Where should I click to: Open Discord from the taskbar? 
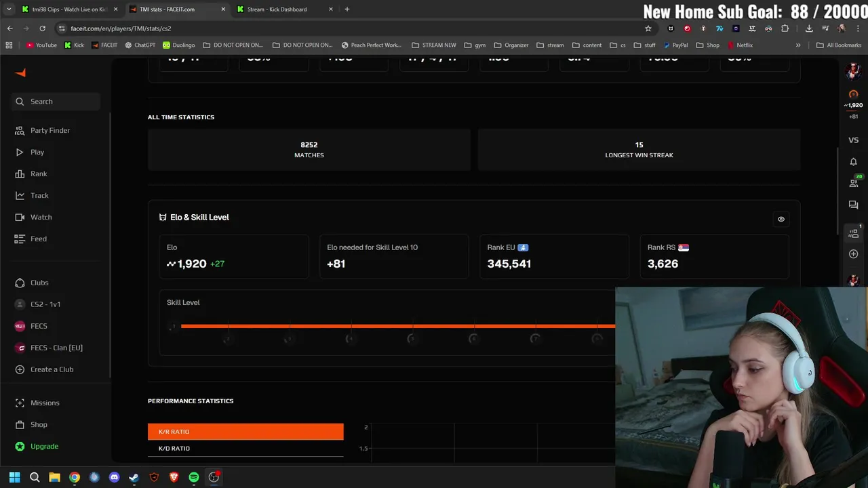pos(114,477)
